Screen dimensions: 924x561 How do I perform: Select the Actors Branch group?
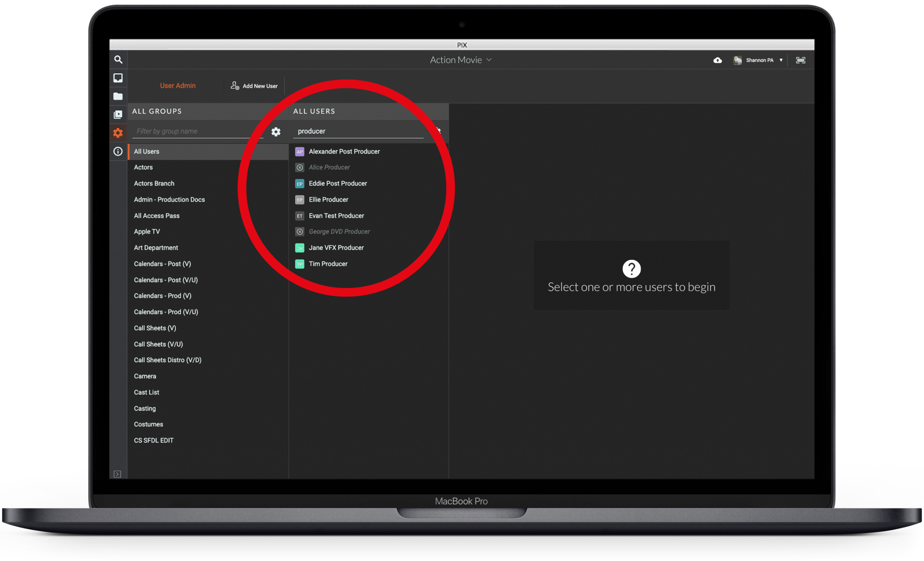(154, 183)
